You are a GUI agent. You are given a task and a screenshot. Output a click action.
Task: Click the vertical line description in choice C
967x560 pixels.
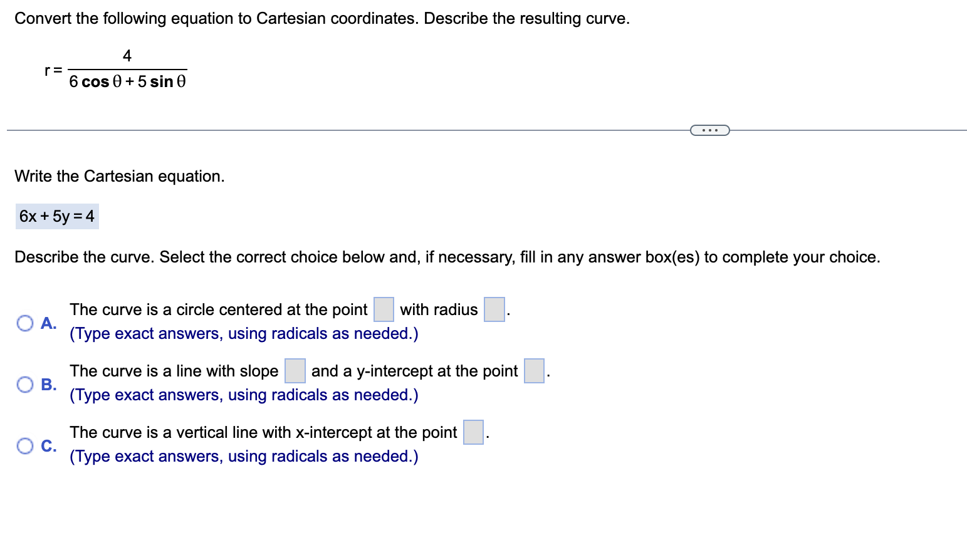262,432
